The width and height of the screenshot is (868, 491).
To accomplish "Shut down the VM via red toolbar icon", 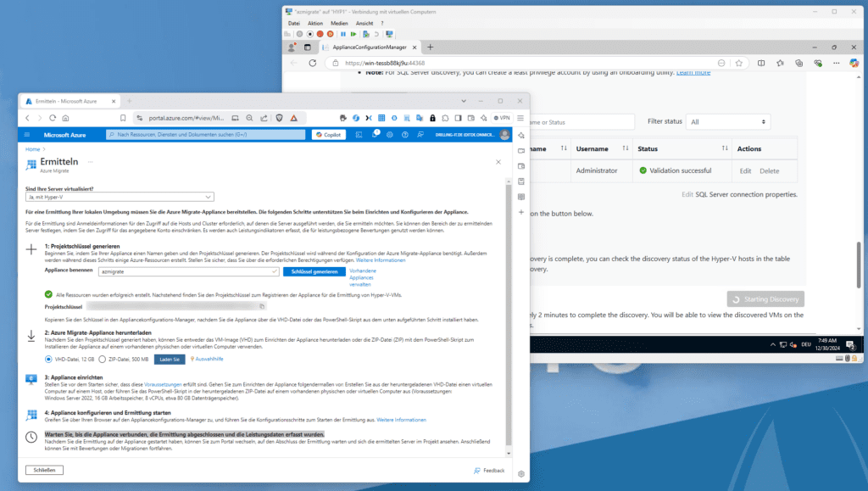I will 320,34.
